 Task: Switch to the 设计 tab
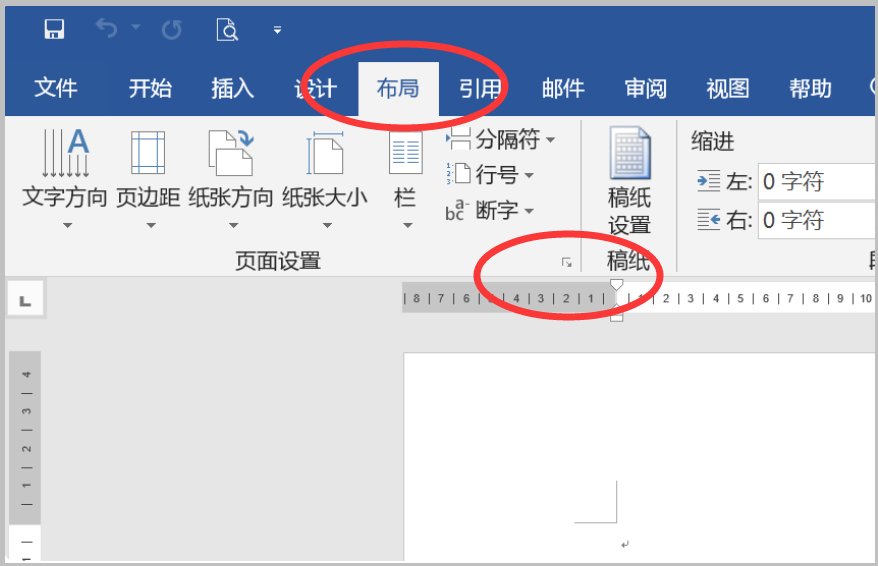tap(315, 88)
